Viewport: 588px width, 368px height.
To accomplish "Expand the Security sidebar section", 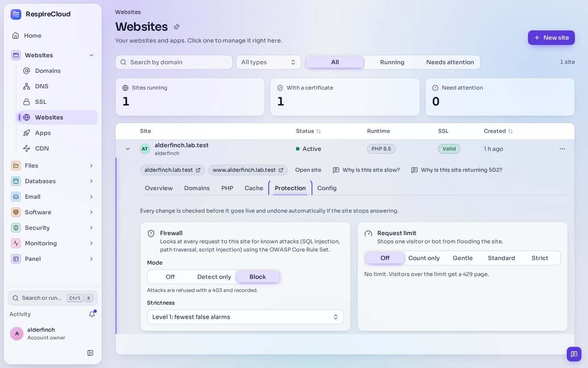I will [53, 228].
